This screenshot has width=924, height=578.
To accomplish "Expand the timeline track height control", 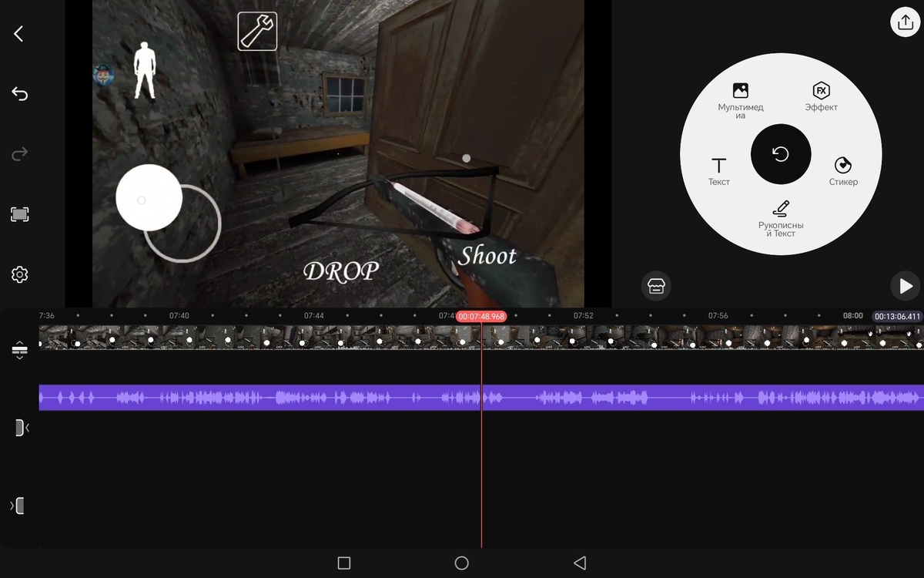I will (x=19, y=351).
